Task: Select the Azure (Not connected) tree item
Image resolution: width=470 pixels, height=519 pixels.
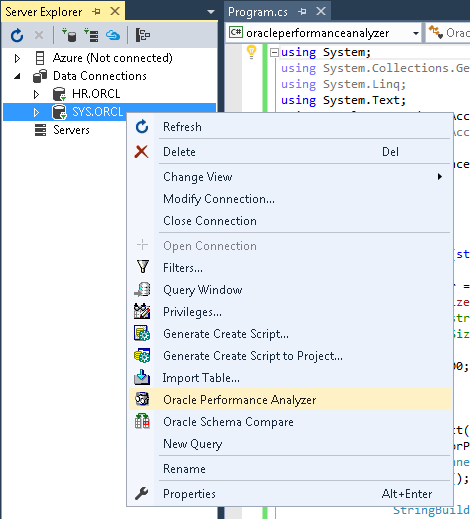Action: 113,58
